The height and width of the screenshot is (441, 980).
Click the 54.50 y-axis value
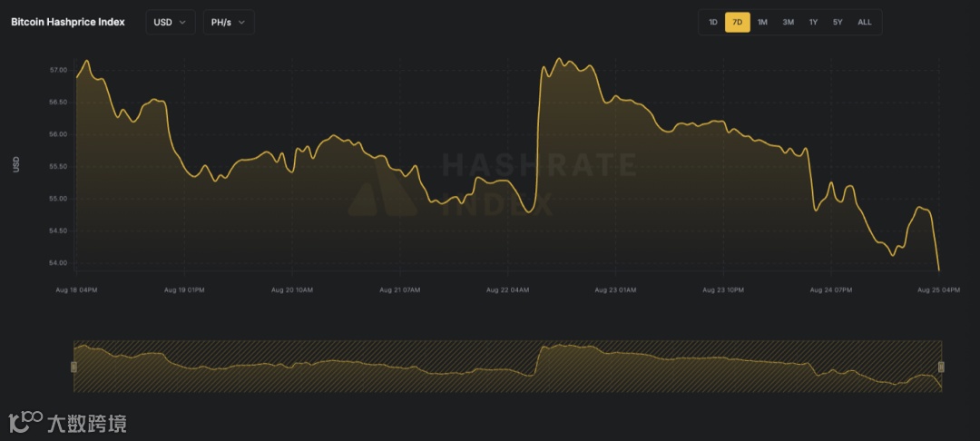pos(59,230)
